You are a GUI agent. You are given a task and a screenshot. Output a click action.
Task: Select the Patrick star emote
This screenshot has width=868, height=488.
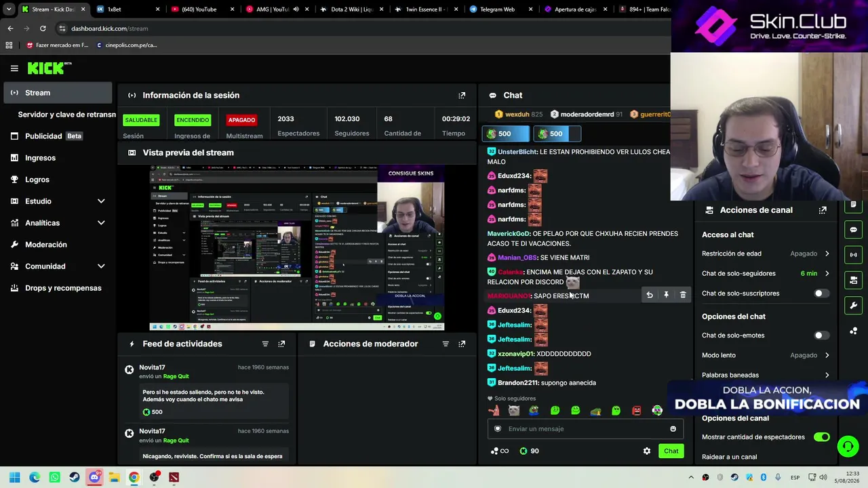click(494, 410)
